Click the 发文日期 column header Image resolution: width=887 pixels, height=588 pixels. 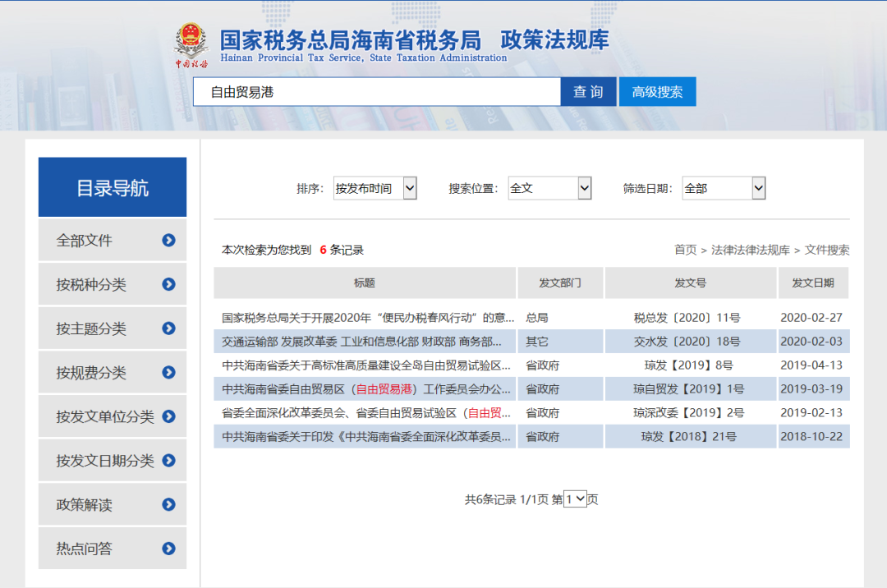[x=813, y=283]
